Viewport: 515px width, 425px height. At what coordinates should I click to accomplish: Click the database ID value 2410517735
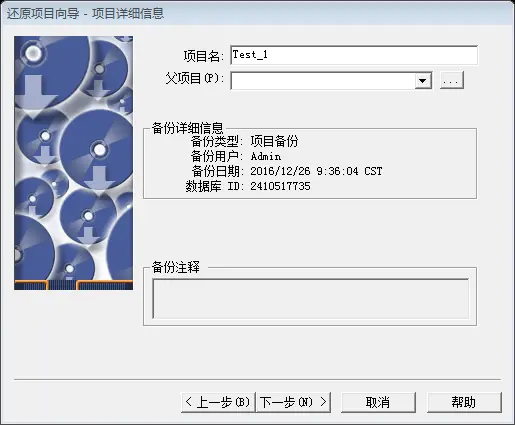280,186
